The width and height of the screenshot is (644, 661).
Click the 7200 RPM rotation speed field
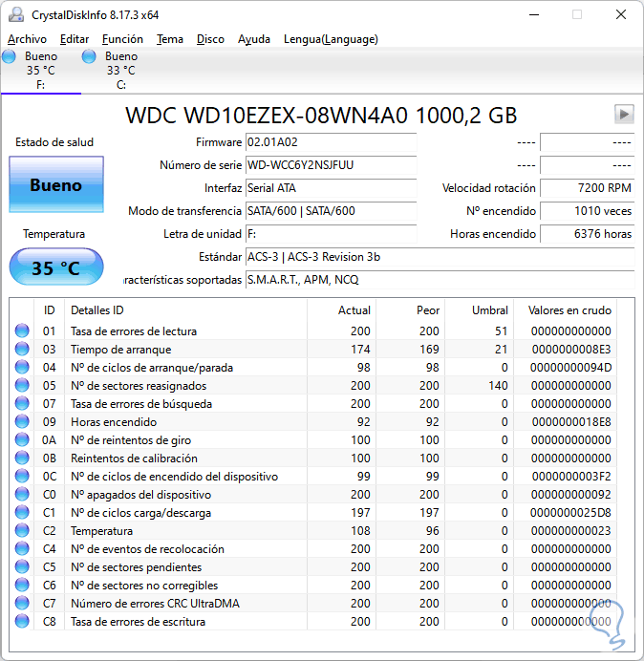(x=587, y=188)
